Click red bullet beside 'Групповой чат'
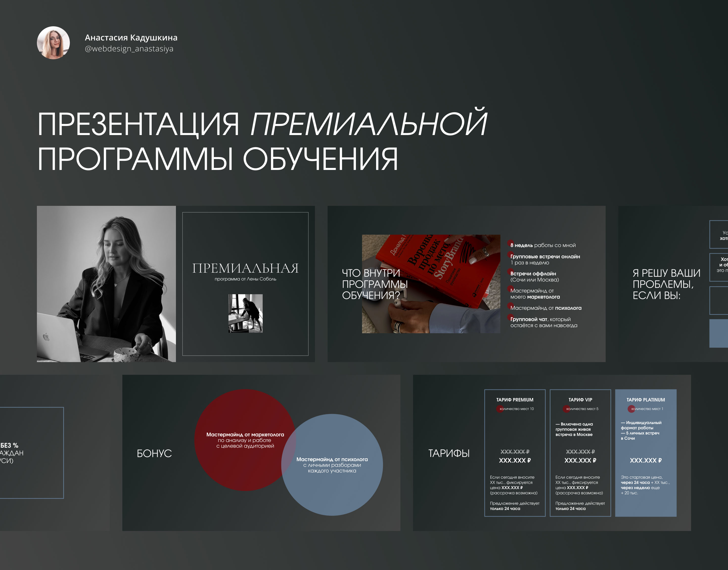 pos(510,317)
